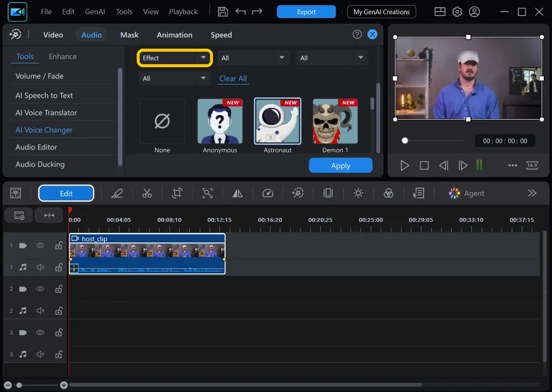
Task: Close the Audio tools panel
Action: [372, 34]
